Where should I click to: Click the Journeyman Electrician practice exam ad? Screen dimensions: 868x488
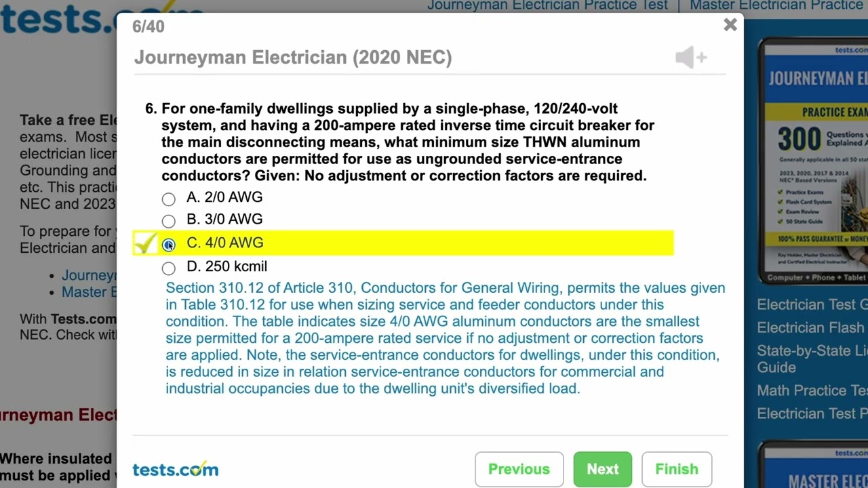point(814,159)
